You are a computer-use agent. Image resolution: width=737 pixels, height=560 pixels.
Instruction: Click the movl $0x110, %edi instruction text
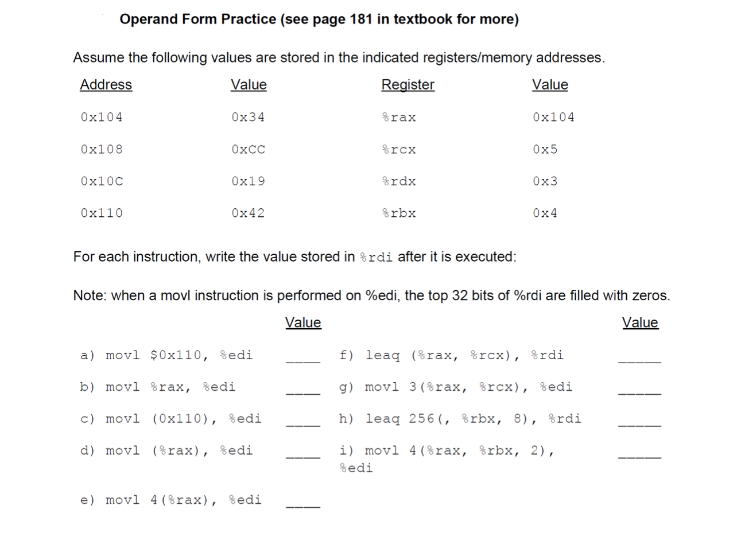[179, 355]
